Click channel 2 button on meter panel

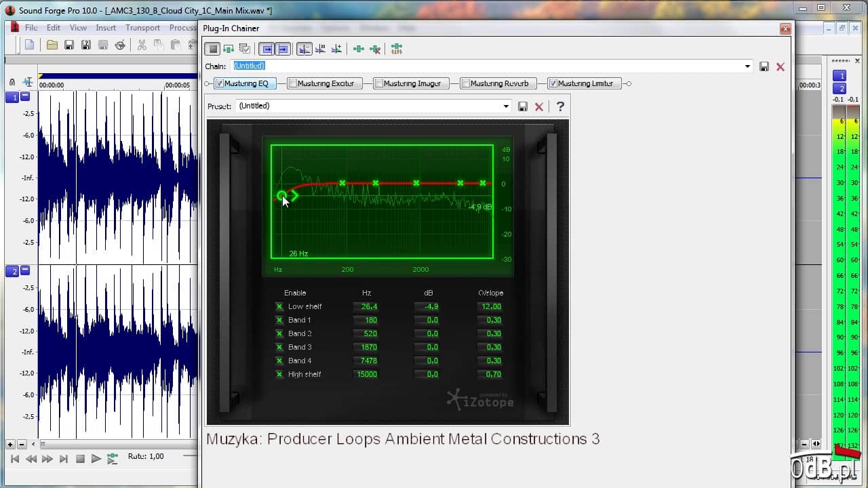point(840,89)
